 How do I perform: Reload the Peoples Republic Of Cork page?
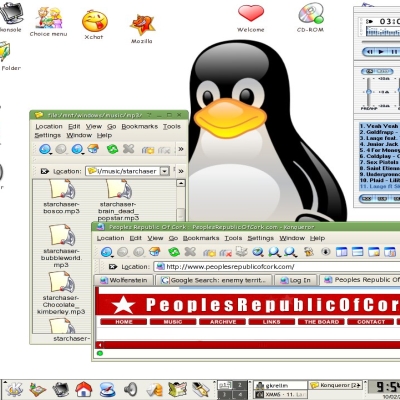(x=174, y=252)
